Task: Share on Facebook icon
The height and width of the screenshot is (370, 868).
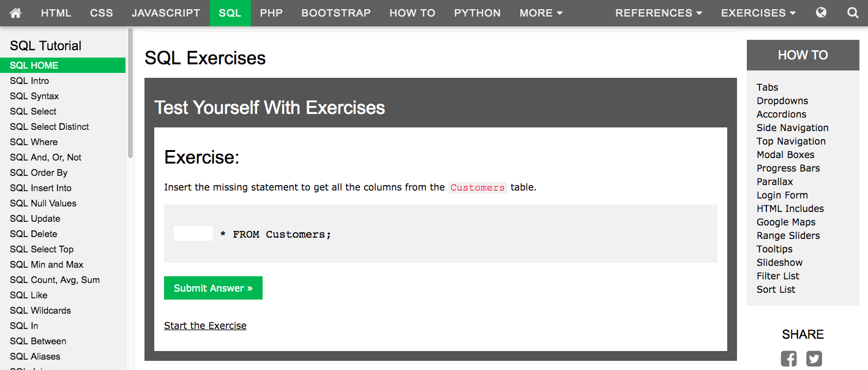Action: point(789,359)
